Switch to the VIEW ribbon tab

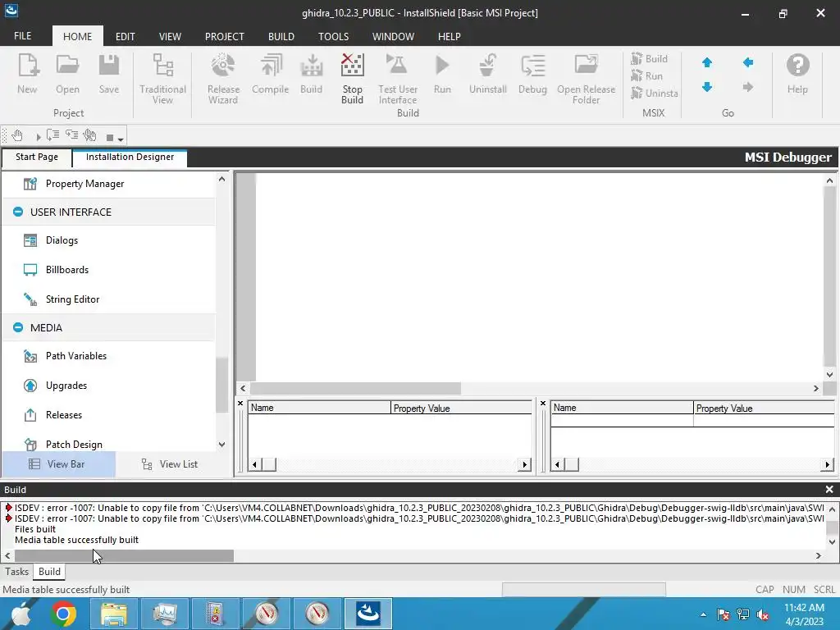[170, 36]
